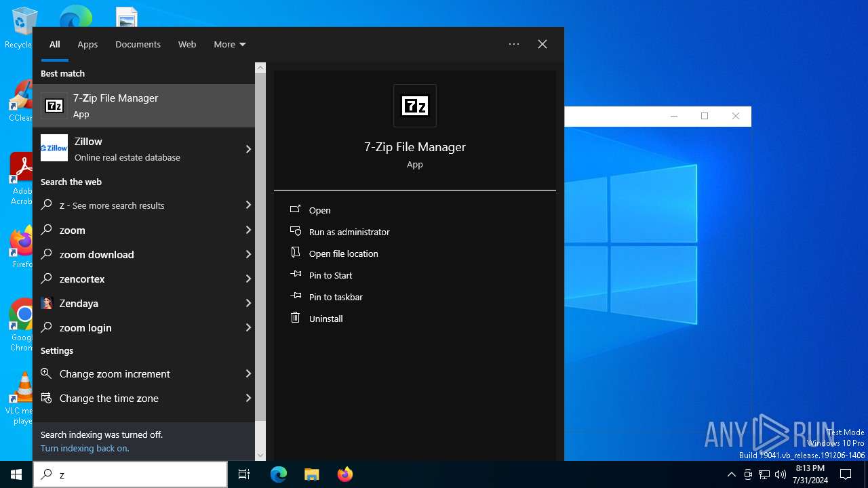
Task: Click the large 7-Zip icon in the preview pane
Action: coord(415,106)
